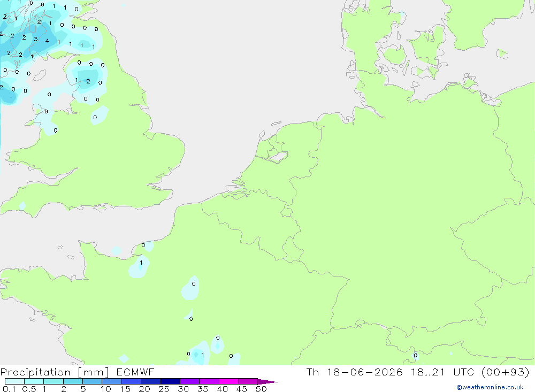Viewport: 535px width, 392px height.
Task: Select the 15–20 mm legend swatch
Action: (132, 381)
